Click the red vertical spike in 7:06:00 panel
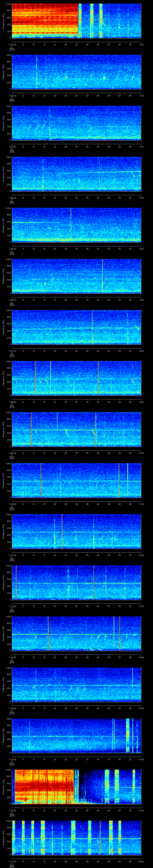The height and width of the screenshot is (868, 153). coord(102,276)
